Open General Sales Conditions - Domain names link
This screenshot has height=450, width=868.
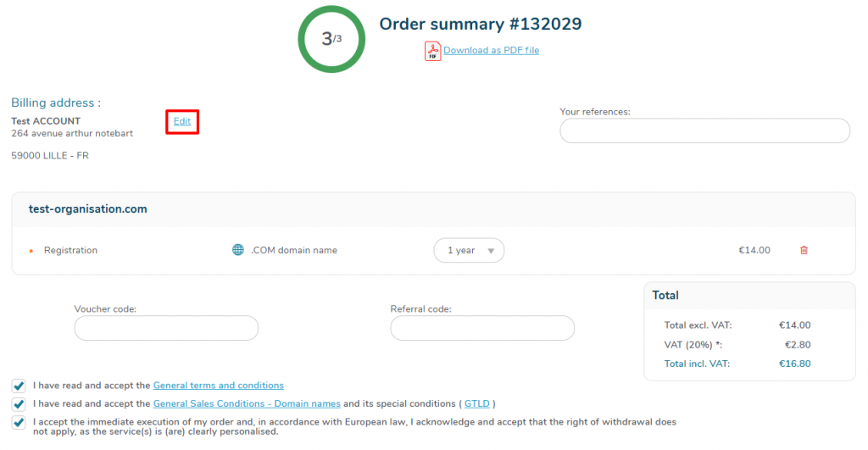(247, 403)
